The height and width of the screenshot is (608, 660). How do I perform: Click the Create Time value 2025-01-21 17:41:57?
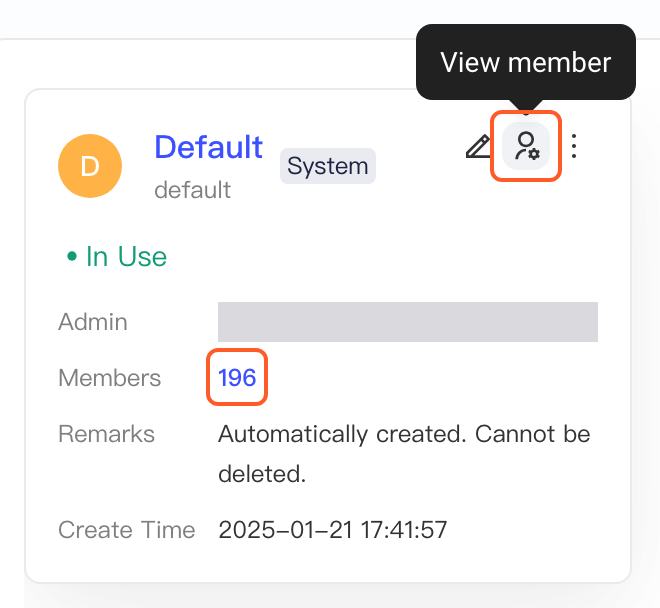tap(333, 529)
